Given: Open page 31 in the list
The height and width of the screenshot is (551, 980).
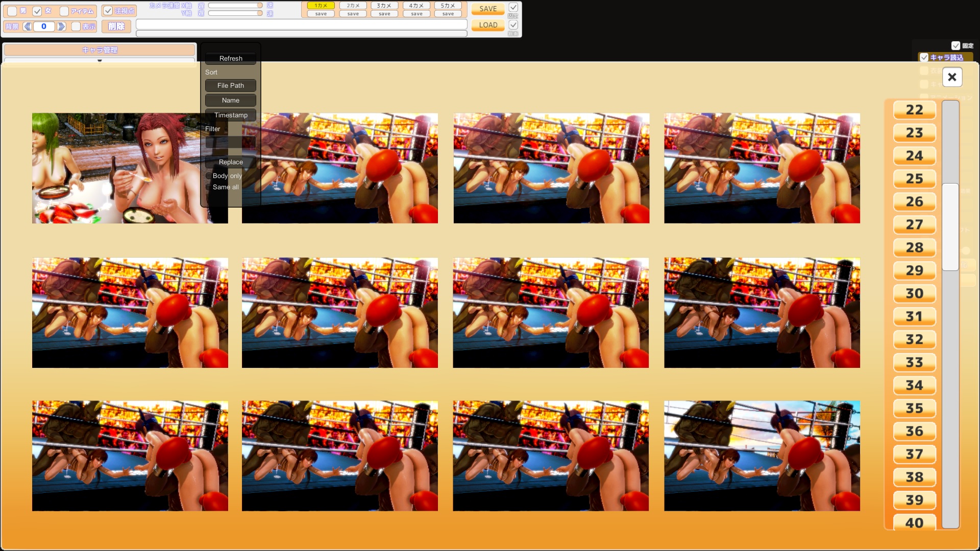Looking at the screenshot, I should (x=914, y=316).
